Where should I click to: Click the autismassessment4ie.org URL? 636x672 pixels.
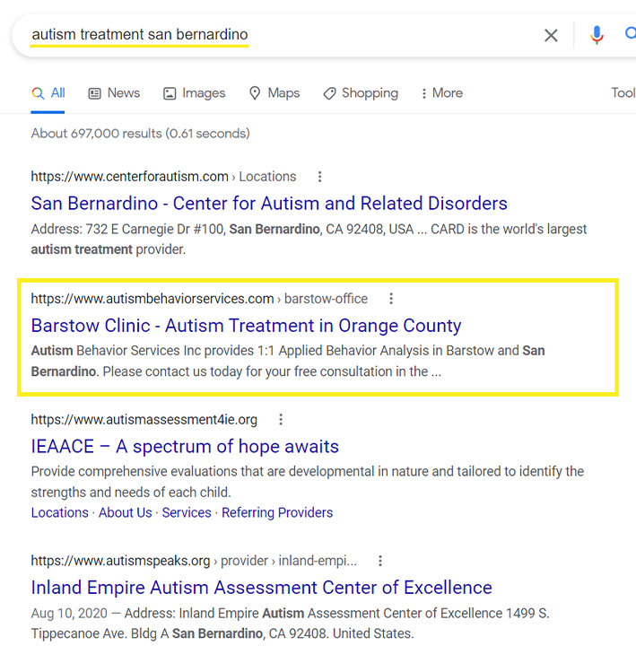point(144,420)
